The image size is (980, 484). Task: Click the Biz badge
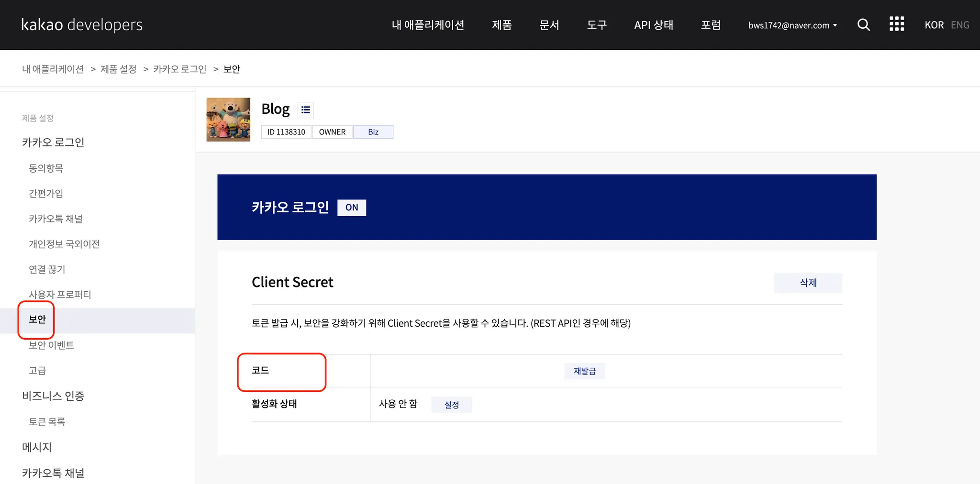[373, 132]
